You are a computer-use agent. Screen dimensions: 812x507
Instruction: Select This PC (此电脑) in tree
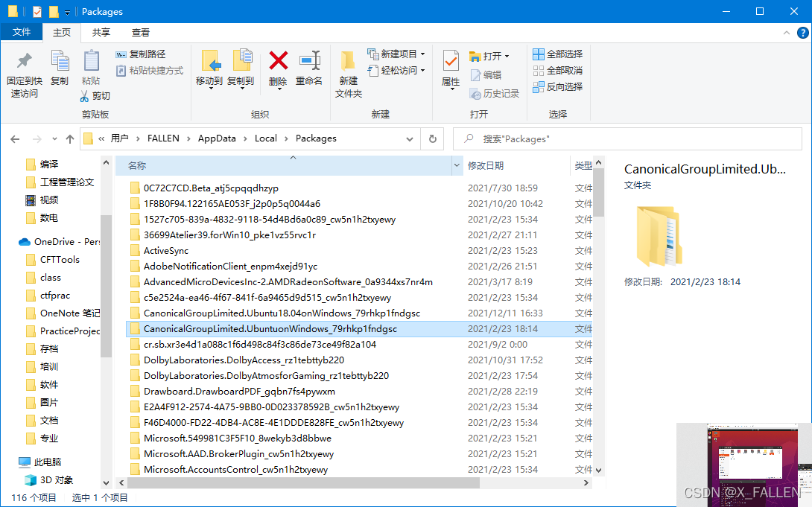(x=40, y=462)
